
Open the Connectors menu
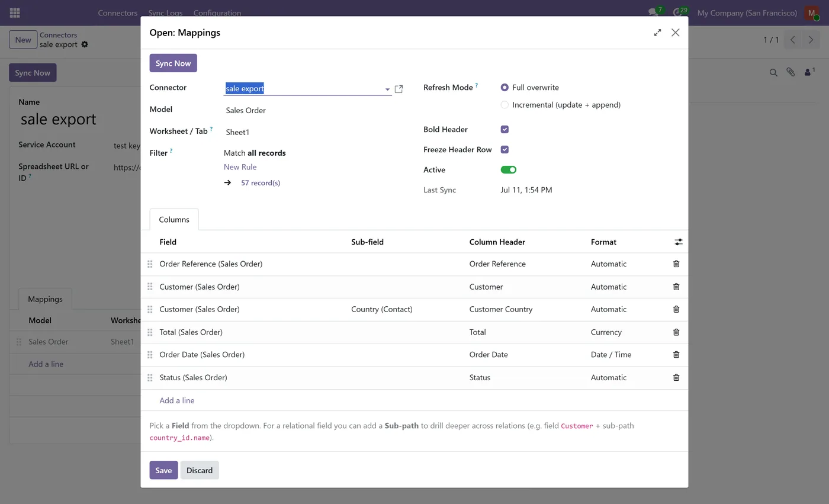pyautogui.click(x=118, y=12)
